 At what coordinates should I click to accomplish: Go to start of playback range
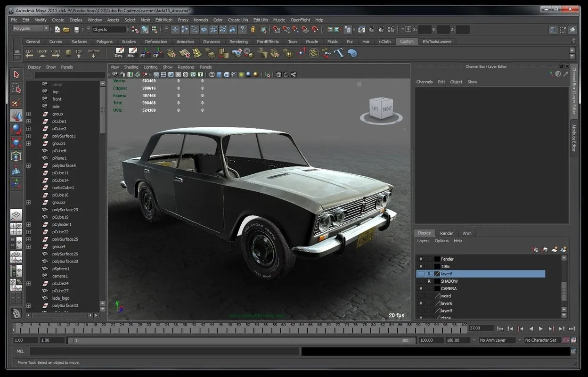(x=500, y=328)
